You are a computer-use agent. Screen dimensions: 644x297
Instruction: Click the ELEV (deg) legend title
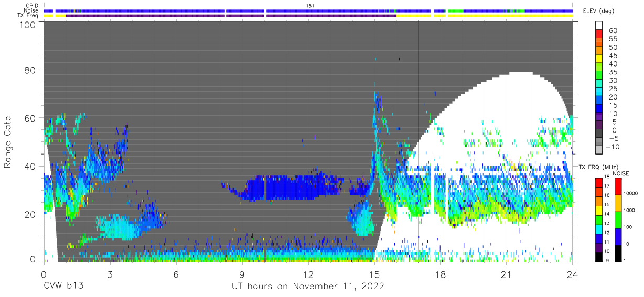coord(598,11)
